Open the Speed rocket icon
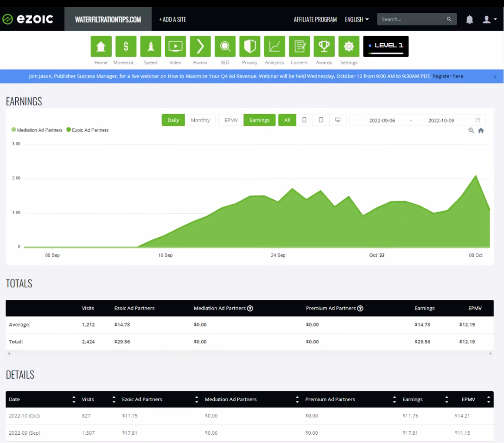This screenshot has width=504, height=443. [150, 47]
